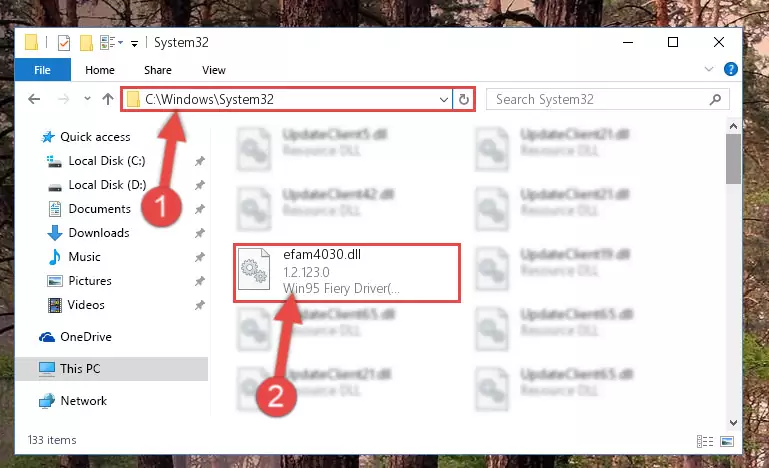
Task: Click the 133 items status text
Action: coord(52,440)
